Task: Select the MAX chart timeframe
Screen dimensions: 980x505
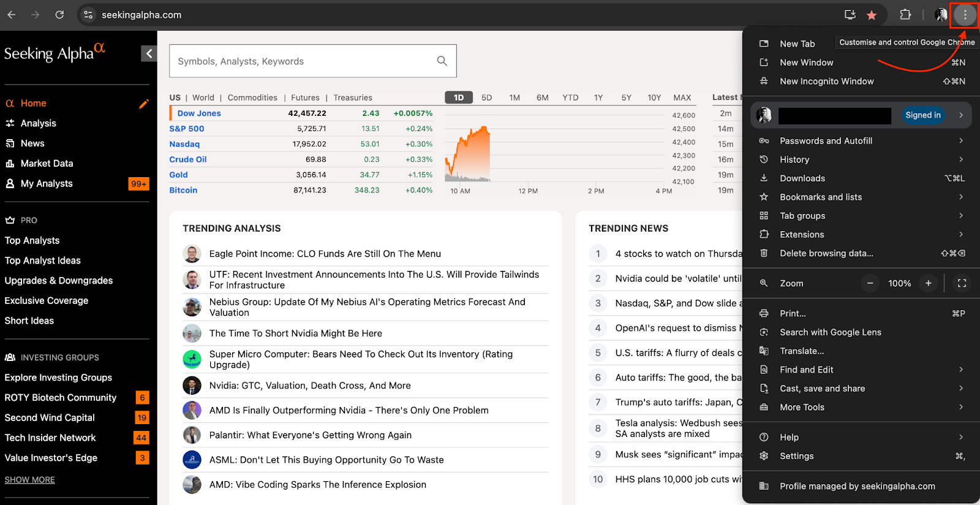Action: (682, 97)
